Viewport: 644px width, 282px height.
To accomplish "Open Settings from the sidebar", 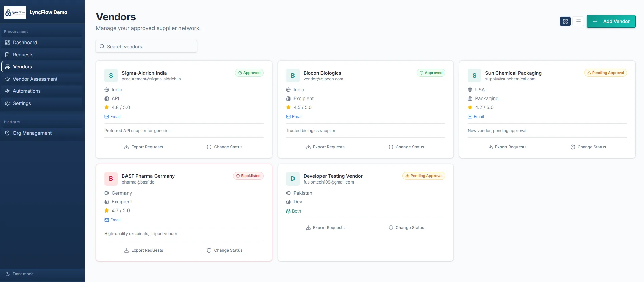I will pos(42,103).
